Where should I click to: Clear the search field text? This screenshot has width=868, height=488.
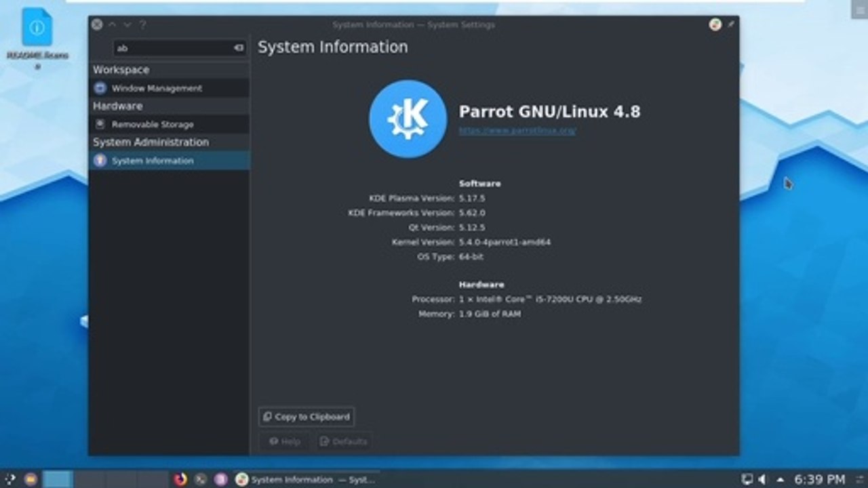point(239,48)
